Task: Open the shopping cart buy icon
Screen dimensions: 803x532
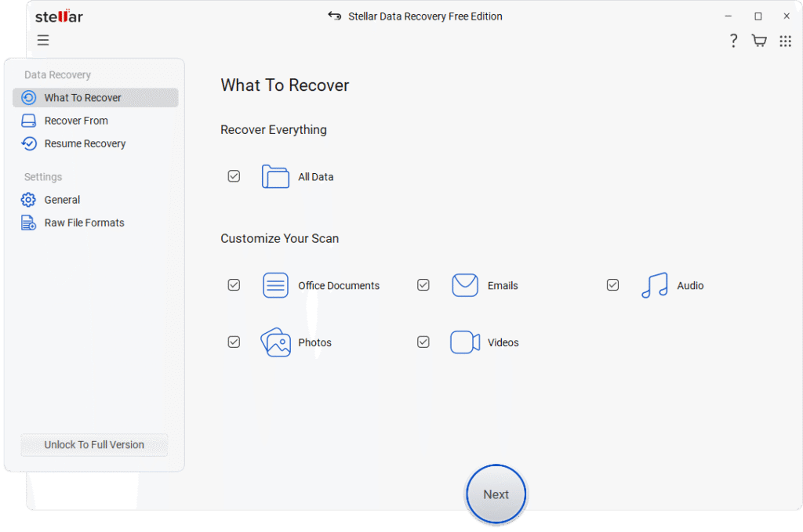Action: click(759, 41)
